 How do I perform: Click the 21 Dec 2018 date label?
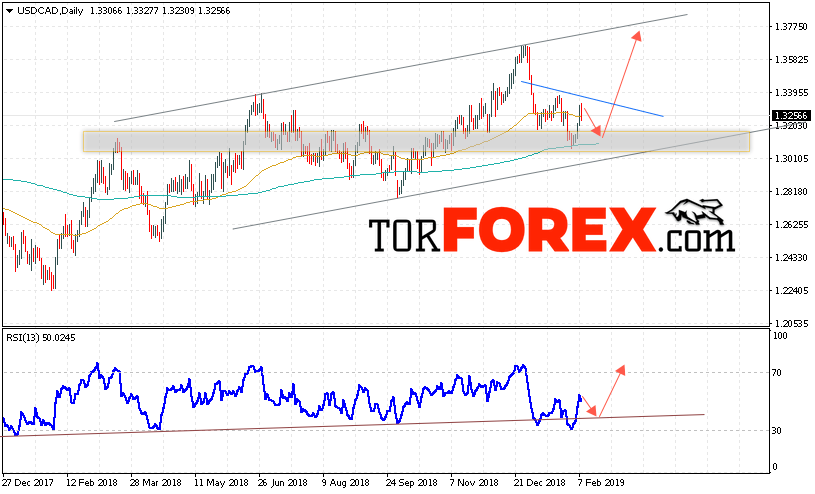pyautogui.click(x=540, y=483)
